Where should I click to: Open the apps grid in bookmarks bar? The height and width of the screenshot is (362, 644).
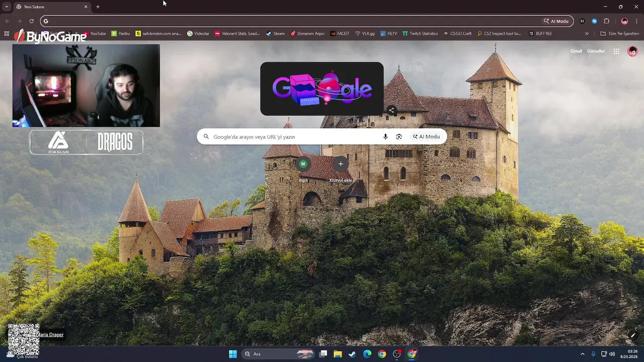tap(7, 34)
